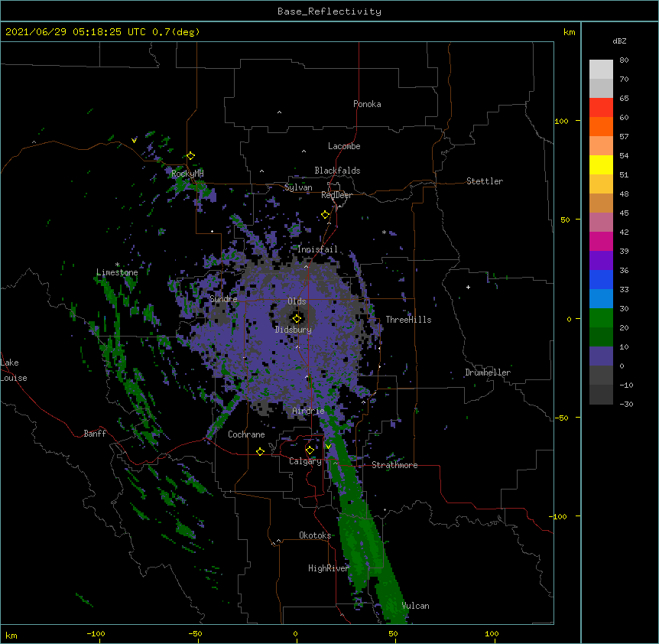Select the 70–80 dBZ light gray legend swatch
The width and height of the screenshot is (659, 644).
point(601,70)
